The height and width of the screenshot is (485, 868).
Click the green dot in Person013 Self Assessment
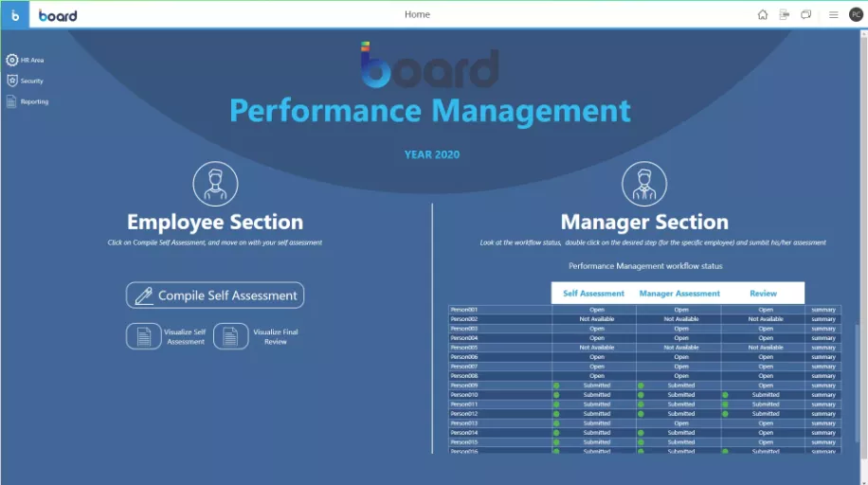point(556,423)
